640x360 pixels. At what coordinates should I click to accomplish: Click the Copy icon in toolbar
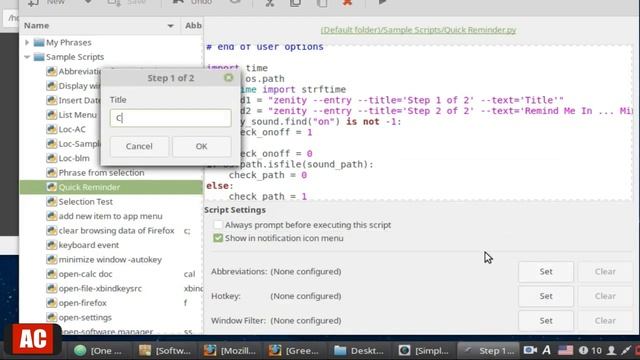click(296, 2)
